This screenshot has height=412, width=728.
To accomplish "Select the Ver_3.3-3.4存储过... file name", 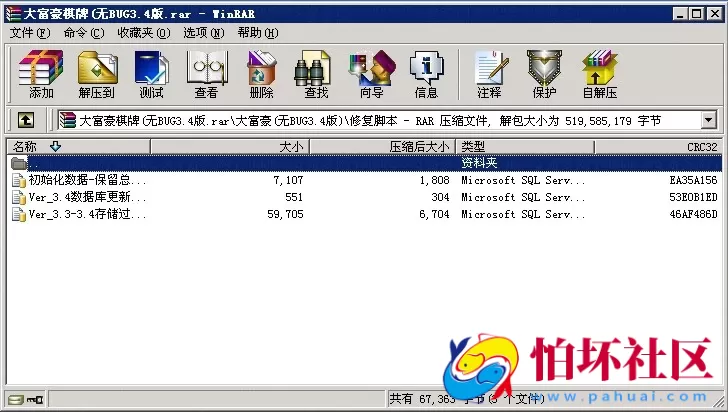I will click(87, 215).
